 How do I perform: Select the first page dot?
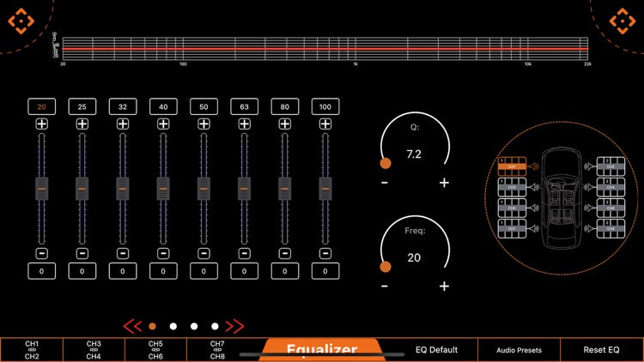click(152, 326)
